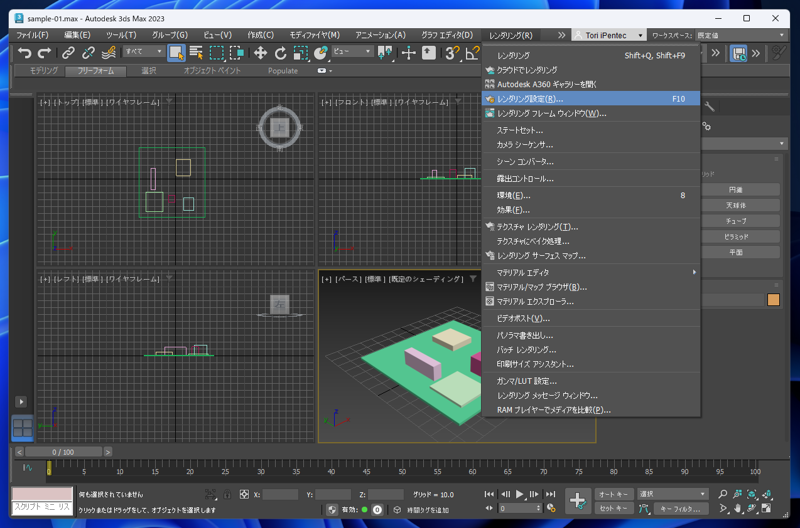Click the Play Animation button

519,494
